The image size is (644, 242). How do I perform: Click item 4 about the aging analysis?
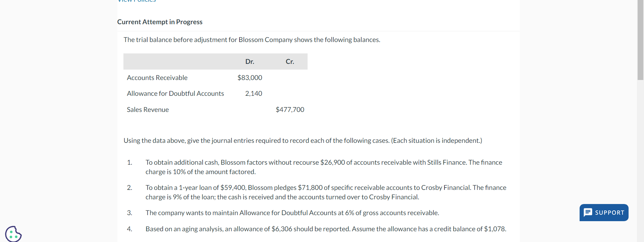326,229
